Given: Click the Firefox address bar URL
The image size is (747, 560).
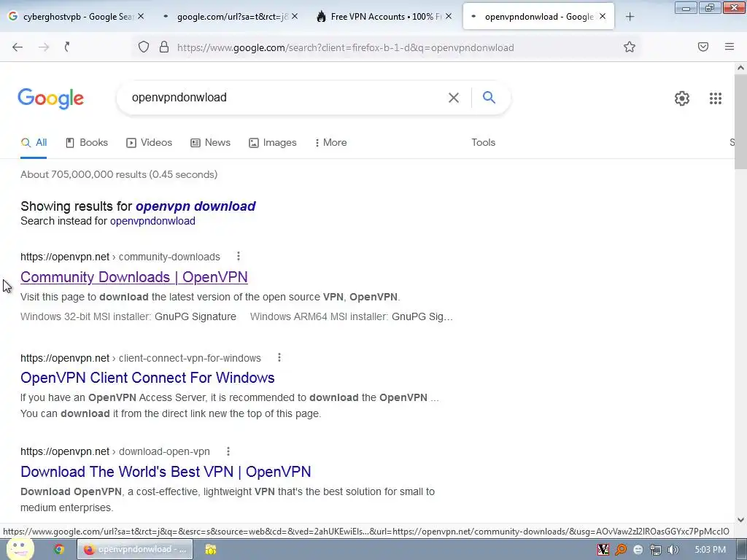Looking at the screenshot, I should pos(345,47).
